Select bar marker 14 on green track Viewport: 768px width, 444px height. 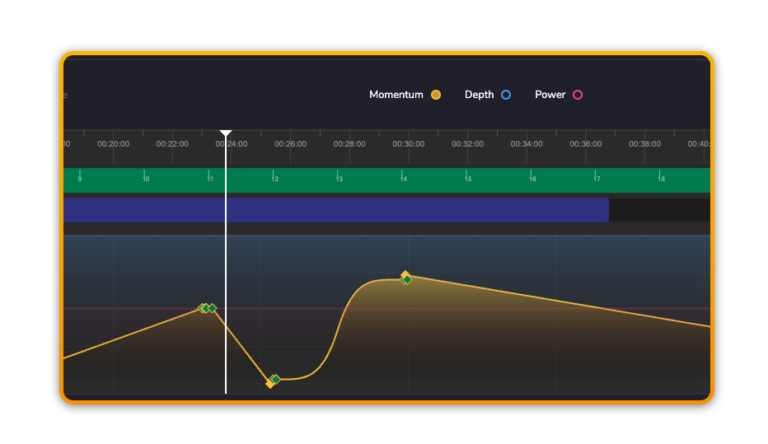[x=404, y=179]
